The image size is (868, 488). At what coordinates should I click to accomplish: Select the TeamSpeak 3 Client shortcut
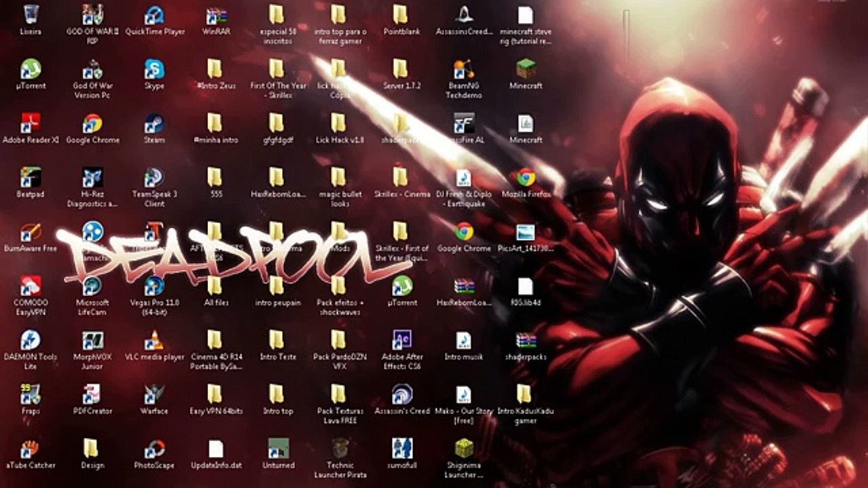coord(155,178)
